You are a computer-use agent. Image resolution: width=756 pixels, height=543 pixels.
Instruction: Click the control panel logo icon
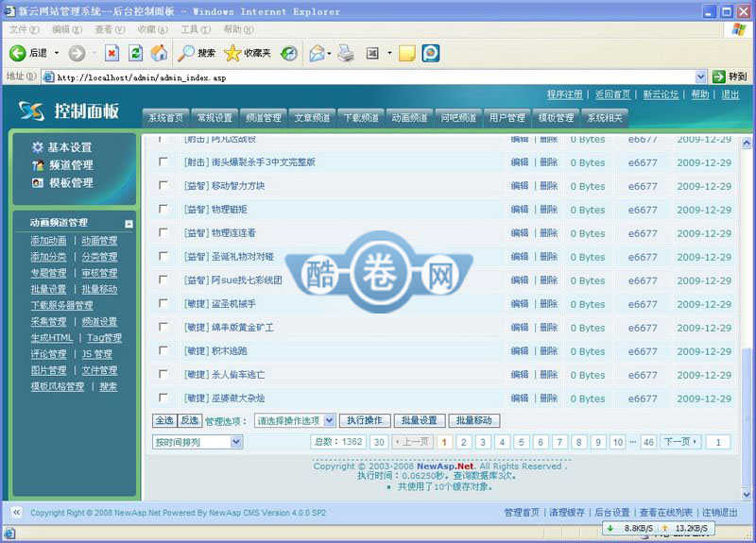pos(31,110)
